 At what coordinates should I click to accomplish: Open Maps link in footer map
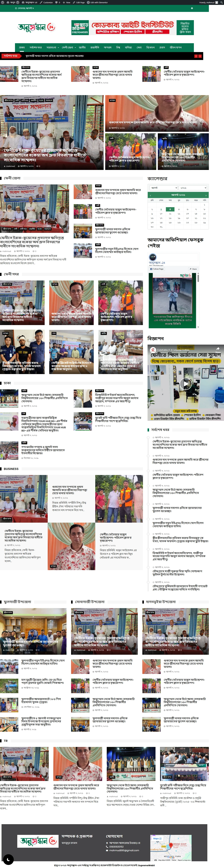pyautogui.click(x=157, y=838)
